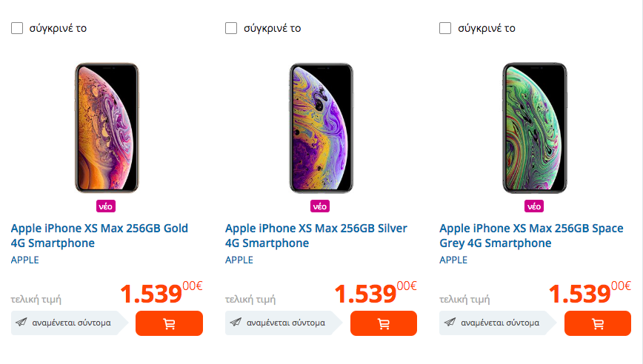Viewport: 643px width, 364px height.
Task: Add the Gold iPhone XS Max to cart
Action: (169, 323)
